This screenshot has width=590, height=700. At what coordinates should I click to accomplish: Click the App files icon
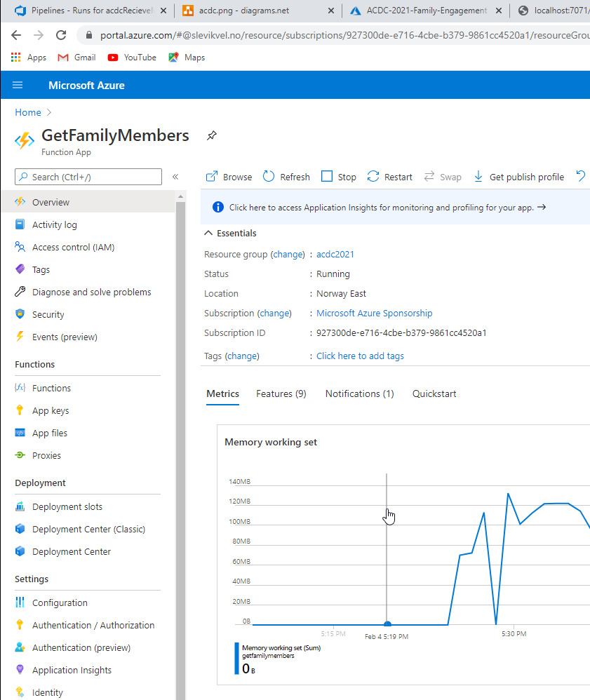pos(20,433)
